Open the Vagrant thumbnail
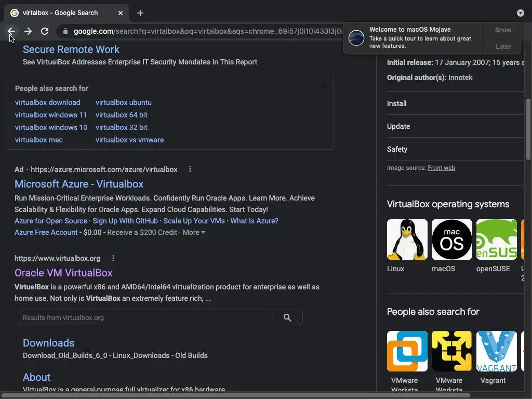Screen dimensions: 532x399 click(496, 351)
